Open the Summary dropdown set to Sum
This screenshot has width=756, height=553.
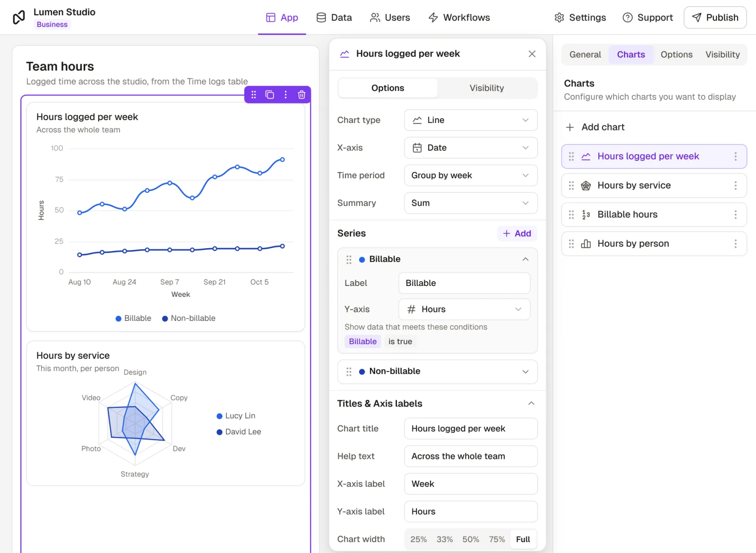pos(471,203)
